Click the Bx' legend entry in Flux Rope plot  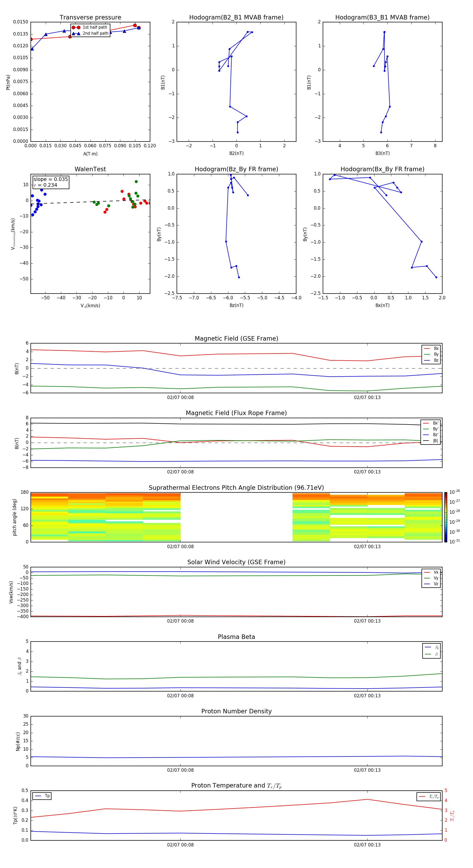pyautogui.click(x=431, y=423)
